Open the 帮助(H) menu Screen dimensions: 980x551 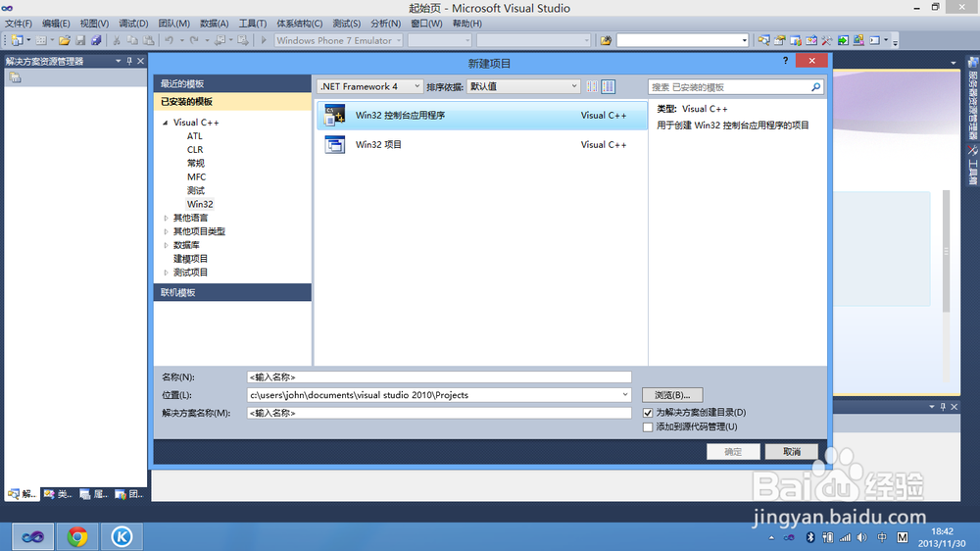pos(466,24)
